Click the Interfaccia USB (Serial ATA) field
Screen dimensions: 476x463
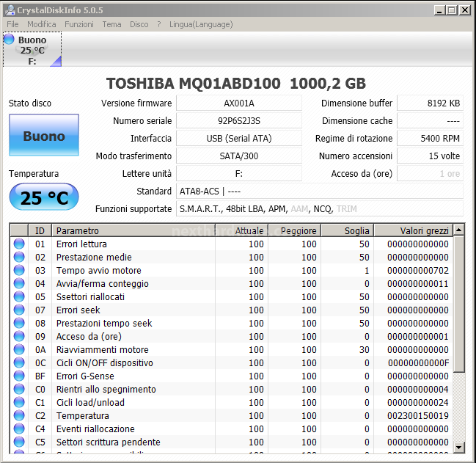coord(239,139)
